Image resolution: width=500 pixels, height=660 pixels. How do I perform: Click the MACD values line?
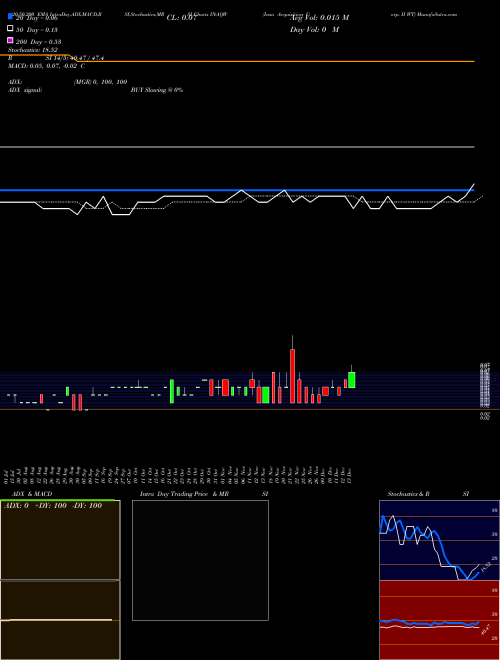tap(46, 66)
